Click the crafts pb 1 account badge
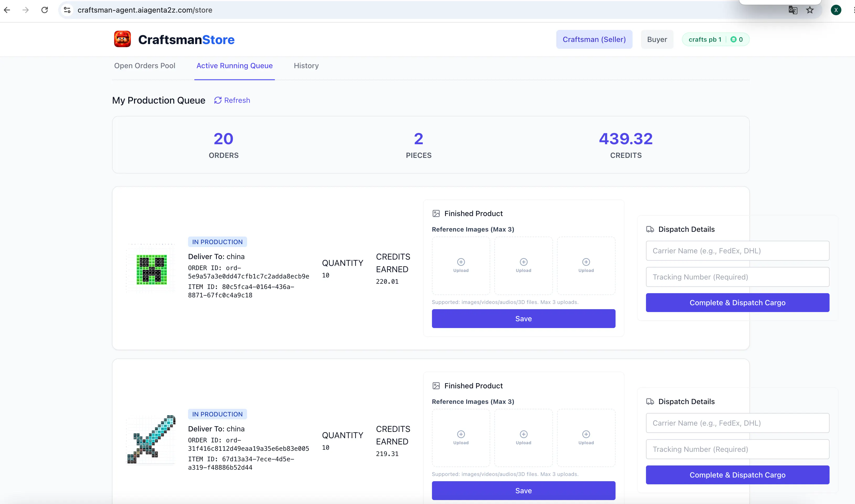Screen dimensions: 855x504 [x=715, y=39]
